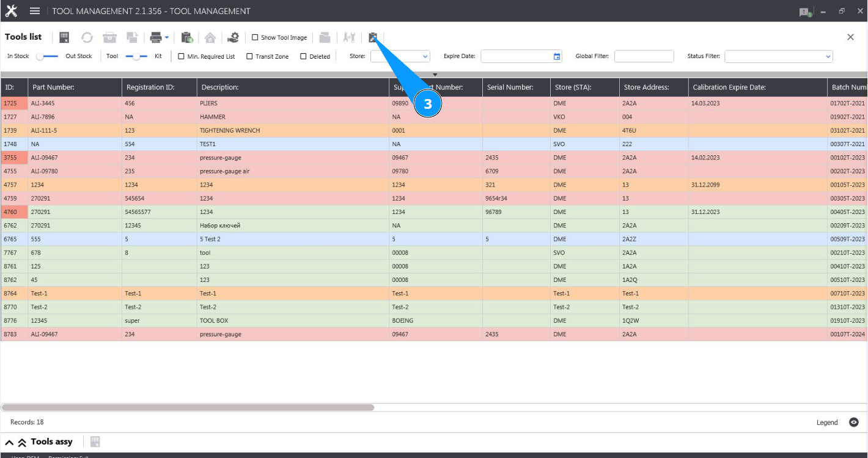Click the clipboard with green badge icon
This screenshot has width=868, height=458.
coord(187,38)
